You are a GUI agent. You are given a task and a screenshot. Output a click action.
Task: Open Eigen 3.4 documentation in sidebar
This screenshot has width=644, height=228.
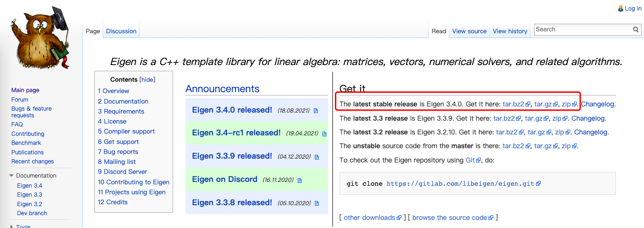click(29, 186)
